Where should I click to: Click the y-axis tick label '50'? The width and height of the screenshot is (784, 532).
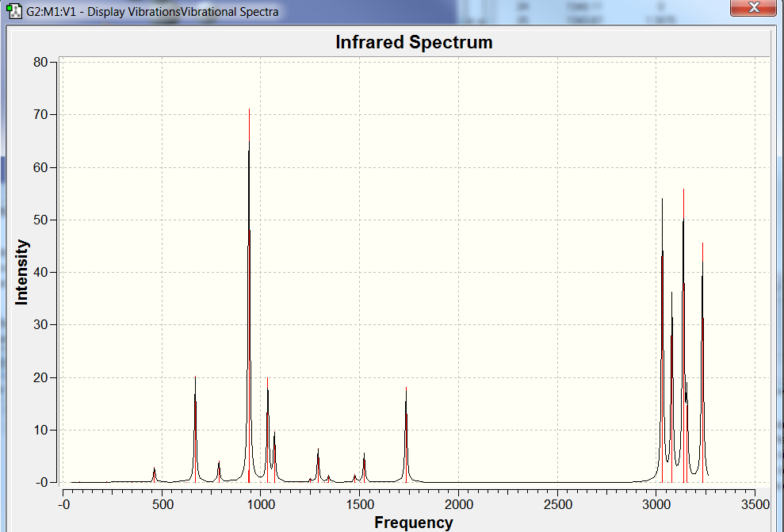tap(40, 220)
